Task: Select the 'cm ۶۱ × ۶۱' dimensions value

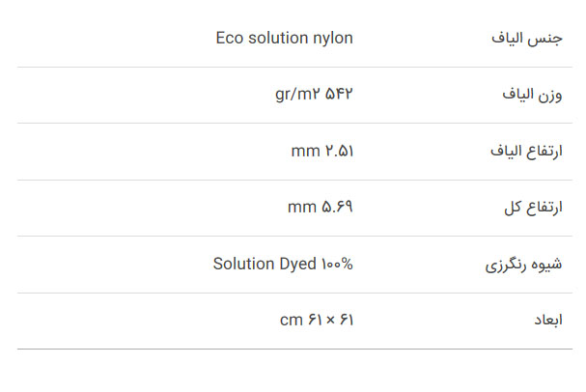Action: 317,320
